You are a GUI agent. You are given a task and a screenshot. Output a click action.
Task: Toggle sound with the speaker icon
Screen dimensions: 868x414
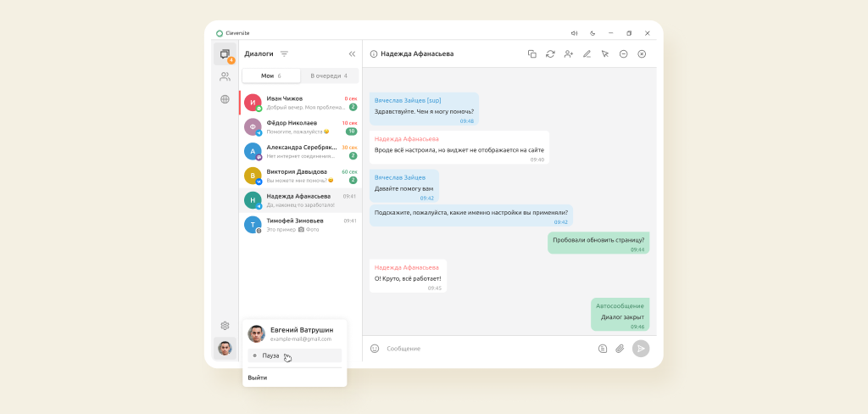(574, 33)
